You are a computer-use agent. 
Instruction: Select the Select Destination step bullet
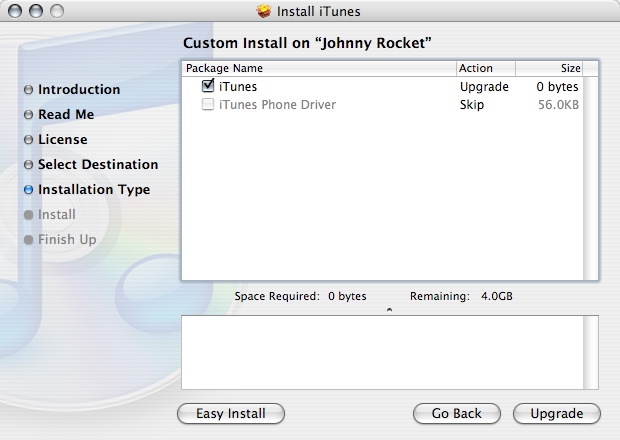coord(28,164)
